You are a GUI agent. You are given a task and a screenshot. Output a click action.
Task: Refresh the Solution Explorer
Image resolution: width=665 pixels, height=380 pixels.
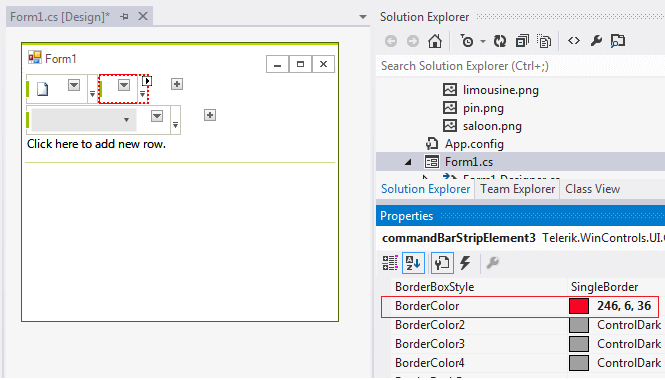[x=500, y=41]
